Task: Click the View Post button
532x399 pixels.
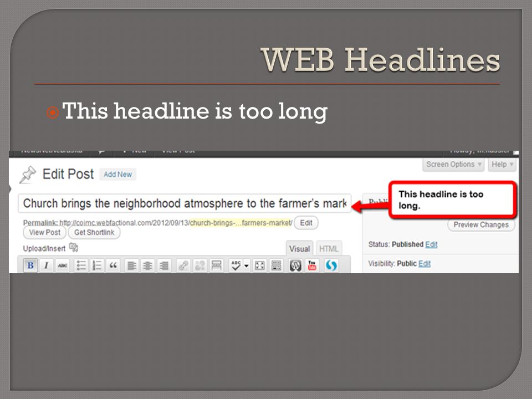Action: 44,232
